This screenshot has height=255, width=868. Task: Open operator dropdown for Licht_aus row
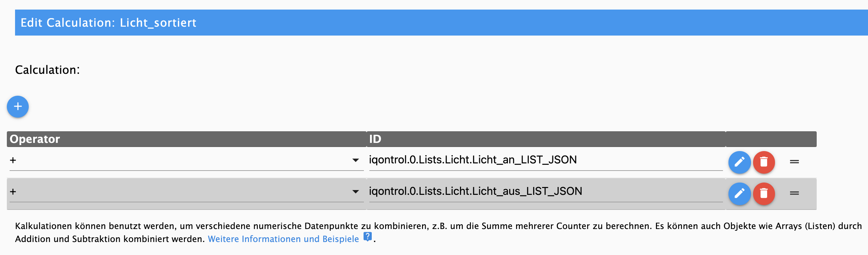[x=356, y=191]
